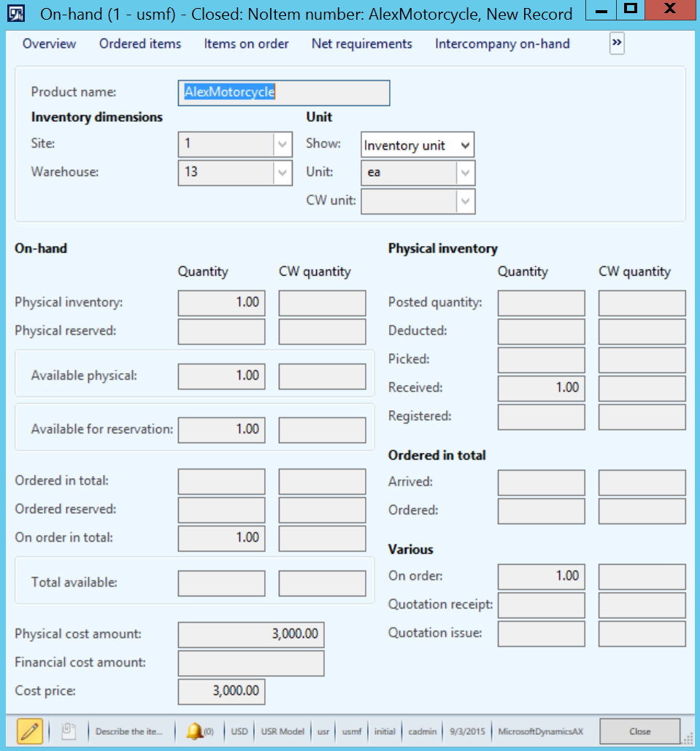Image resolution: width=700 pixels, height=751 pixels.
Task: Open the Warehouse dropdown
Action: coord(282,172)
